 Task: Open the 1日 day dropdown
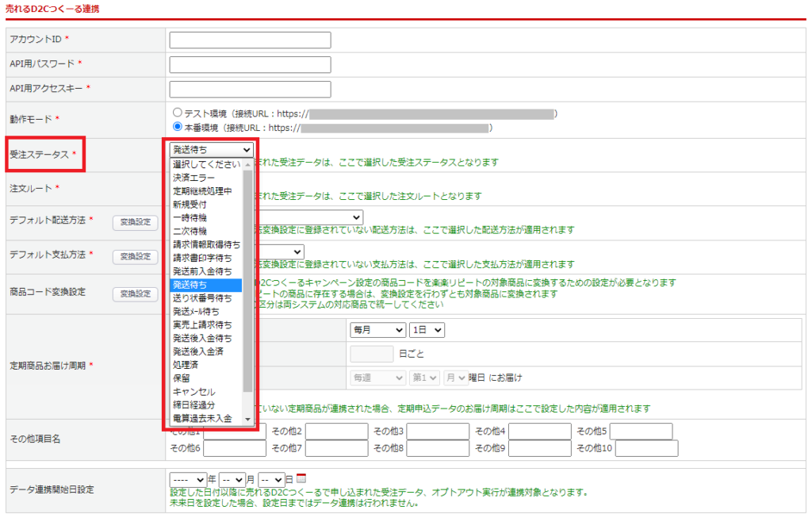pos(428,329)
